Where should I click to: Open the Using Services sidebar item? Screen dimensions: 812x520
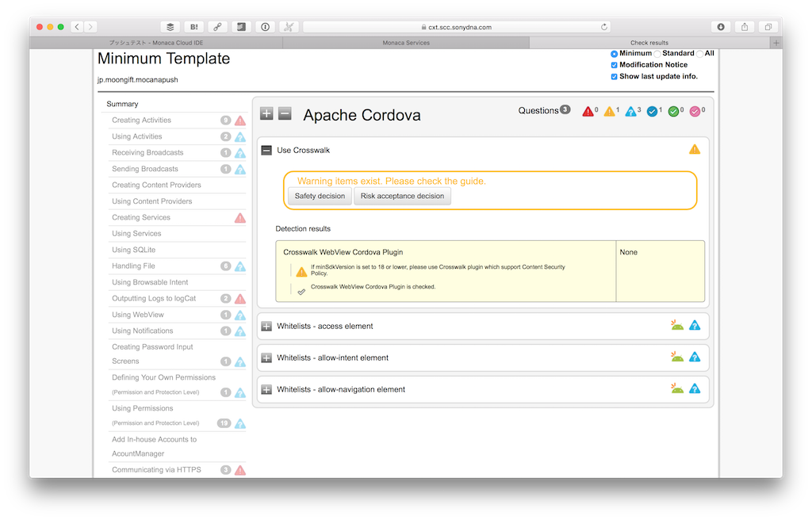point(136,234)
